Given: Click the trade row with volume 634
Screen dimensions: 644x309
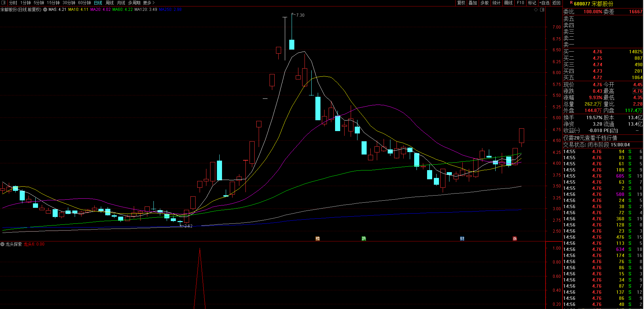Looking at the screenshot, I should point(603,249).
